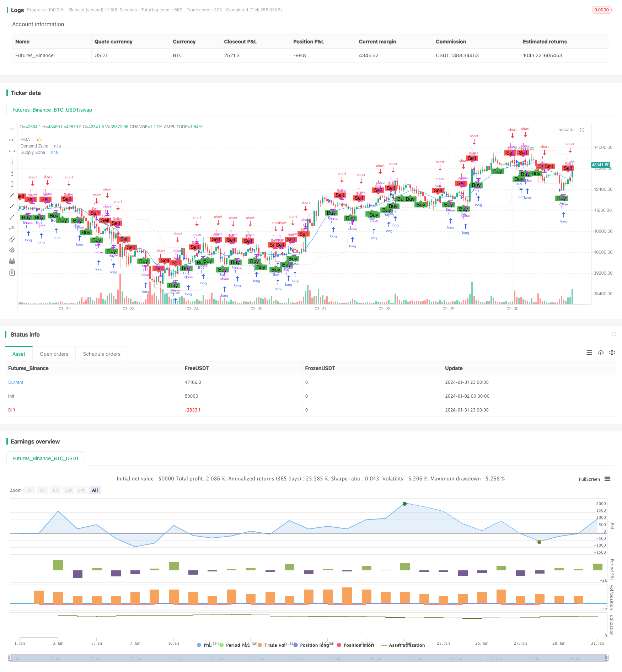Set earnings zoom to 8h
The image size is (622, 672).
pyautogui.click(x=55, y=490)
